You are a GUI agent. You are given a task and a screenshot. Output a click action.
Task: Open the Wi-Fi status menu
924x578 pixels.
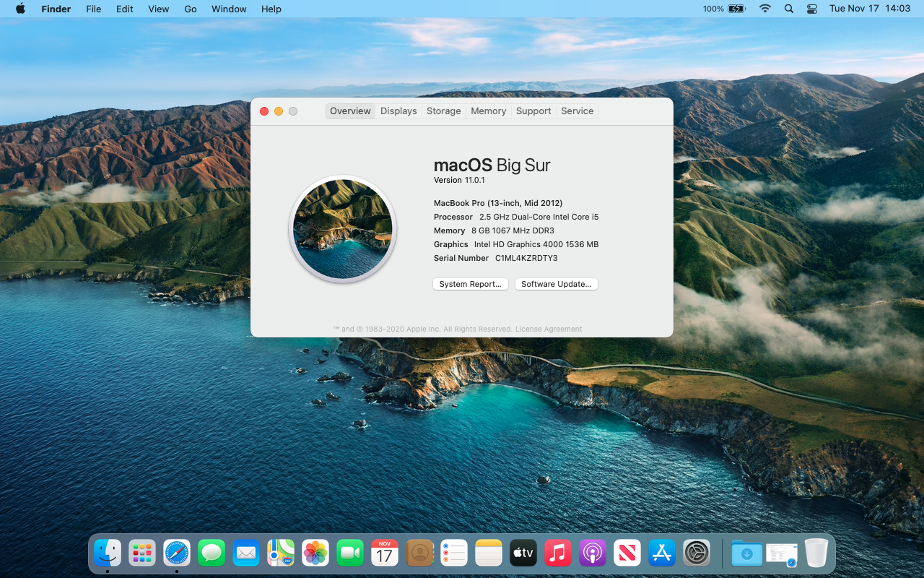(765, 9)
